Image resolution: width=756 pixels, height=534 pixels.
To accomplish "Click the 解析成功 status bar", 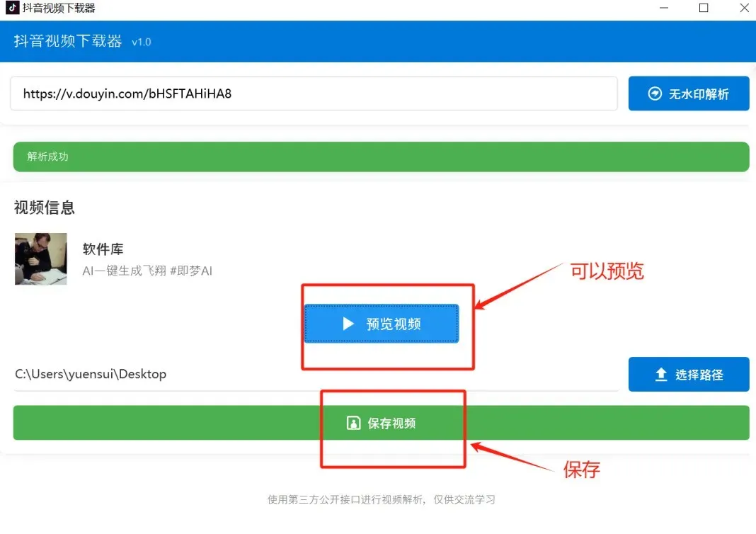I will pyautogui.click(x=381, y=157).
